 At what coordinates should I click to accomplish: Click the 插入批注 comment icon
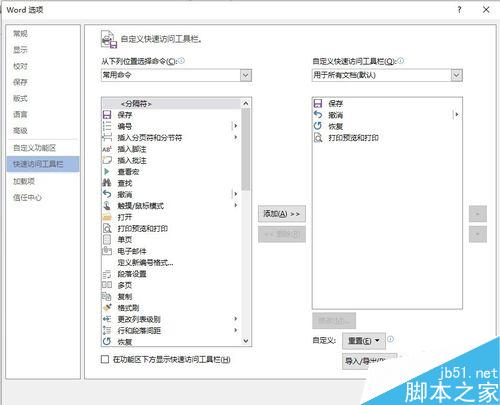point(107,160)
